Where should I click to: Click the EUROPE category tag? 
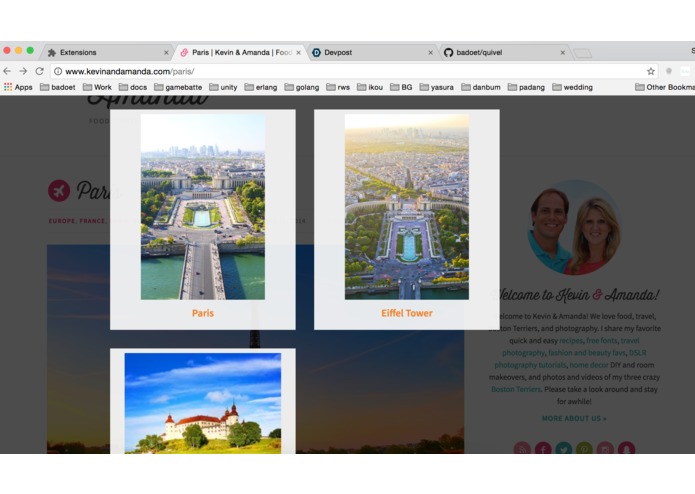[x=62, y=221]
